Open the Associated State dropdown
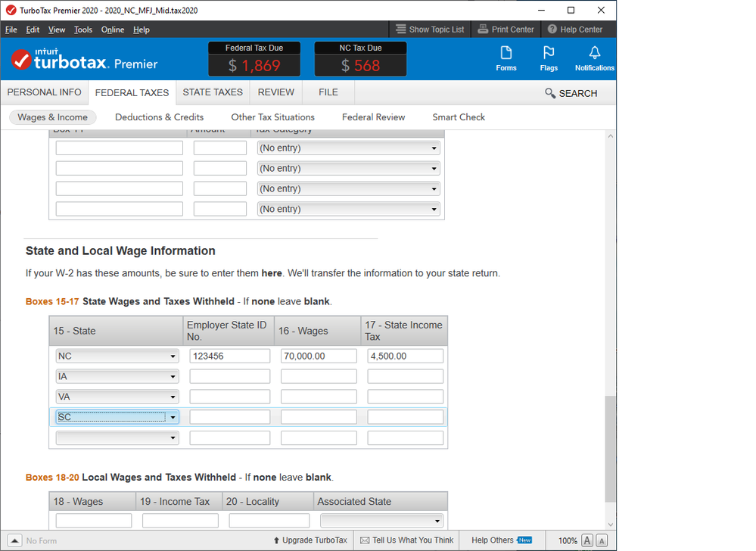The width and height of the screenshot is (756, 551). coord(381,521)
